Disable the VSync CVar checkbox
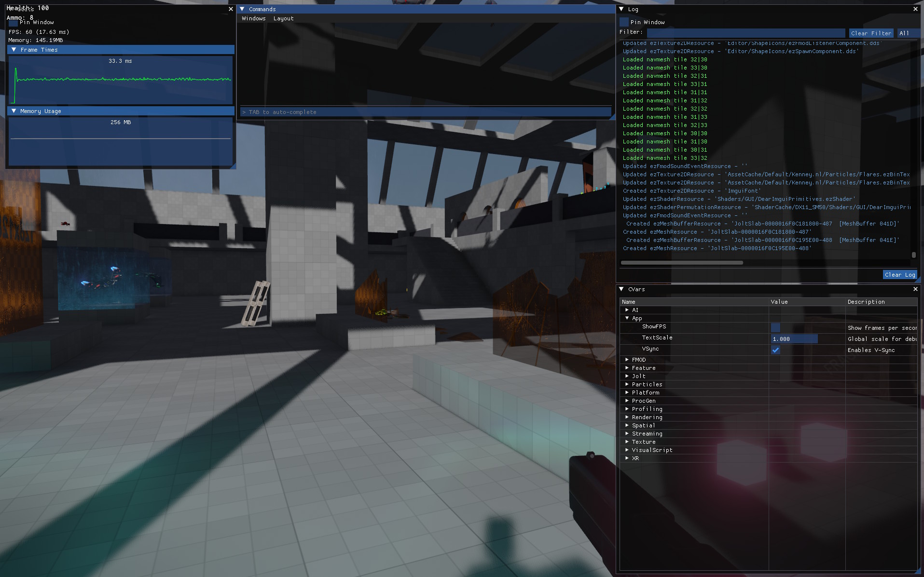Screen dimensions: 924x577 [775, 350]
